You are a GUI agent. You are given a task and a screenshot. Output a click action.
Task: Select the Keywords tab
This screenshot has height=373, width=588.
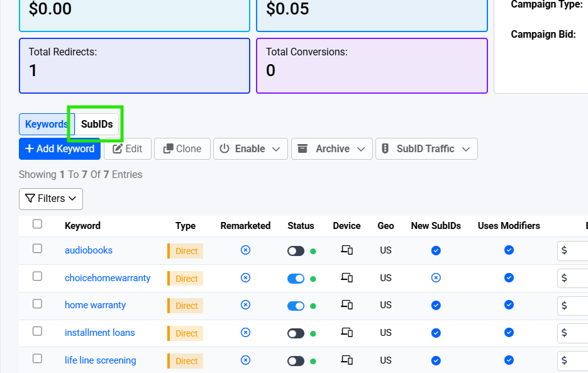46,124
